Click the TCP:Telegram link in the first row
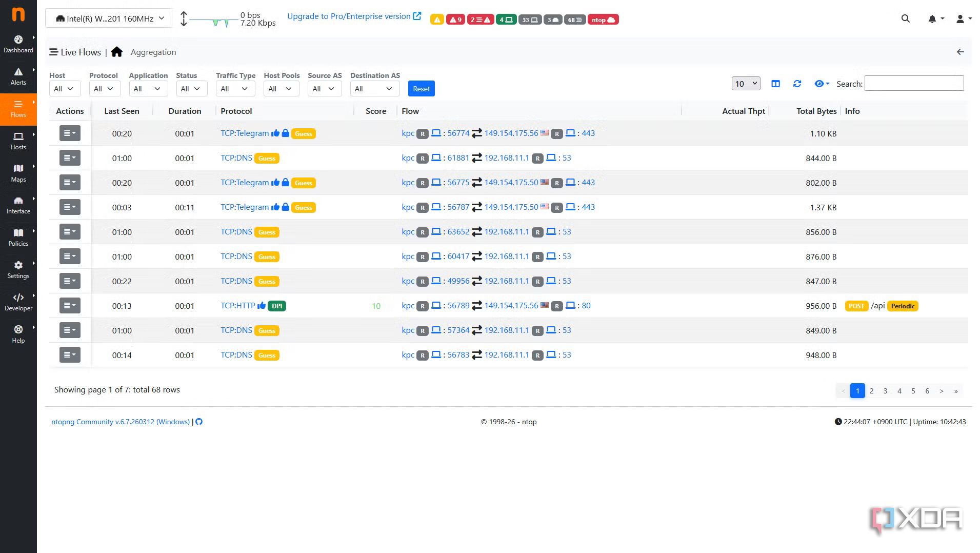The height and width of the screenshot is (553, 980). [x=245, y=133]
